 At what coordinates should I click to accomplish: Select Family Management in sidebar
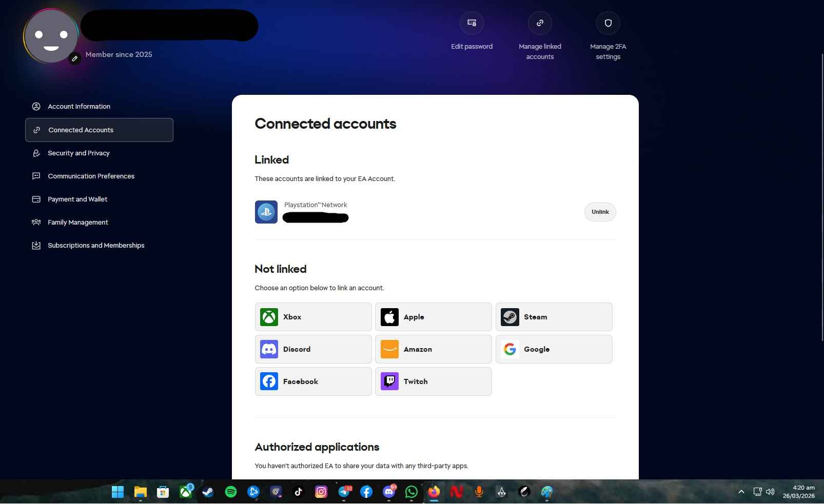pos(78,223)
